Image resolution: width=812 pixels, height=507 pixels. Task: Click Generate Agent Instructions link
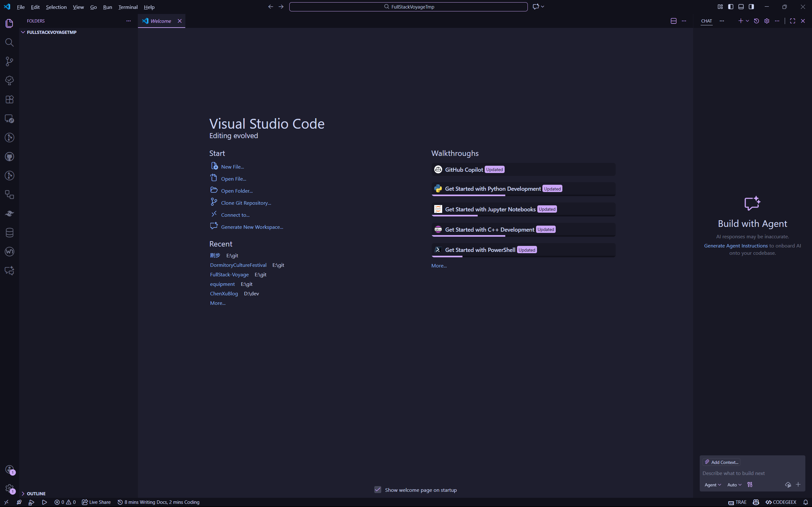(736, 246)
